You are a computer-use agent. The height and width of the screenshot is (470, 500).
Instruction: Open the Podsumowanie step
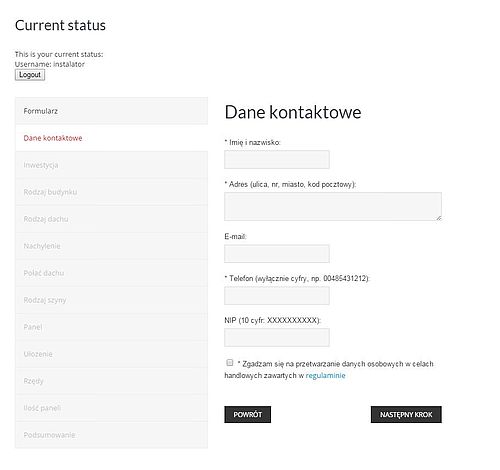(111, 435)
